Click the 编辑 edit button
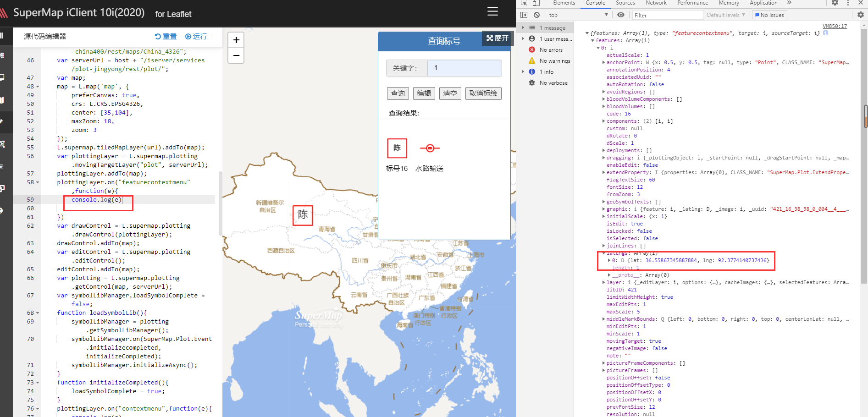This screenshot has height=417, width=868. [424, 93]
